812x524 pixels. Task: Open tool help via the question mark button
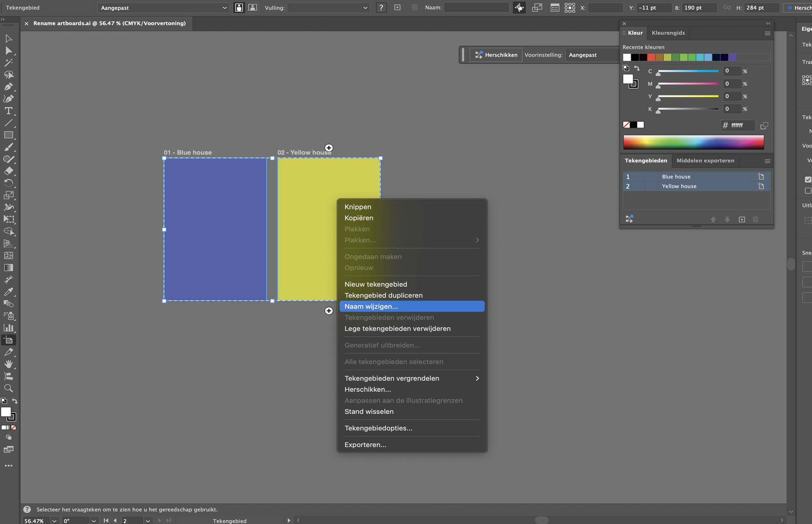pyautogui.click(x=381, y=7)
